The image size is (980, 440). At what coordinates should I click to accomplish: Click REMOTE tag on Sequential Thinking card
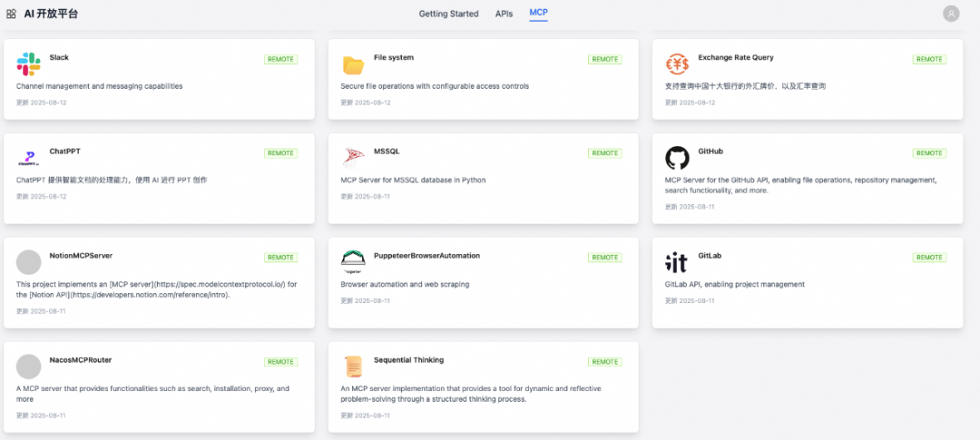click(605, 362)
